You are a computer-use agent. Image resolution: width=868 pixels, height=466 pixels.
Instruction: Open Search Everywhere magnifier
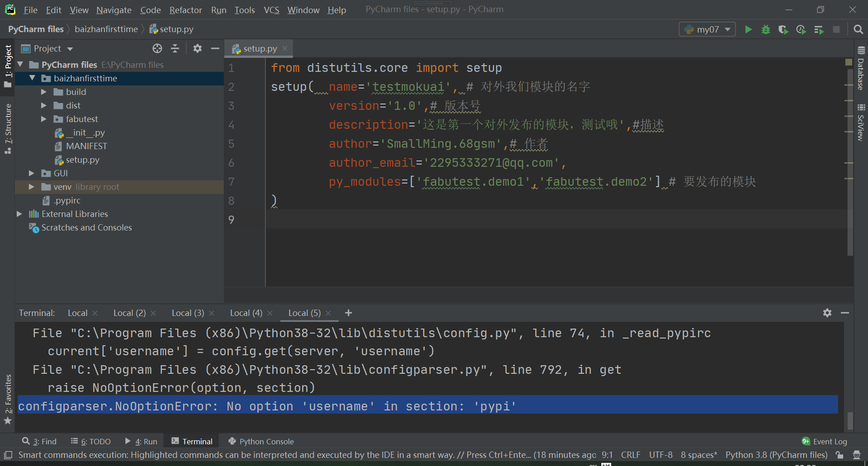[858, 29]
